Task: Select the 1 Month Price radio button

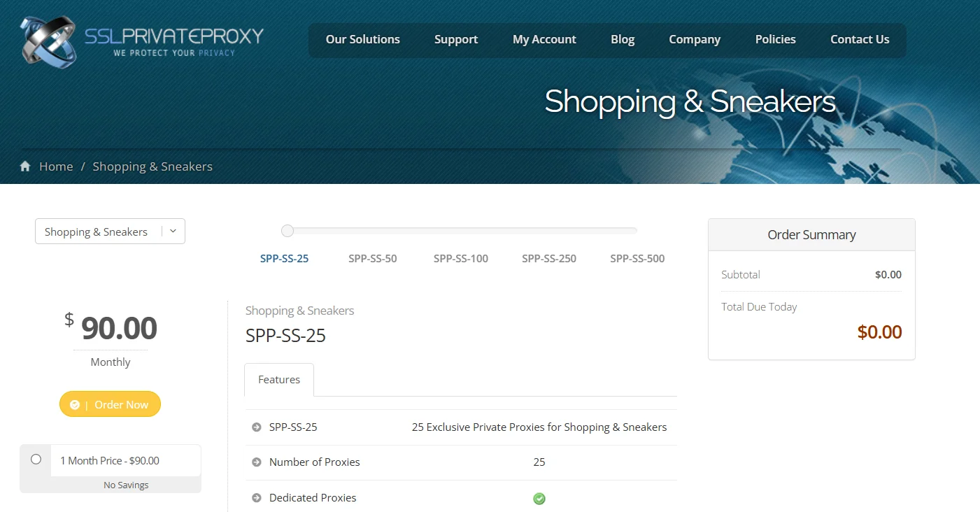Action: (x=36, y=460)
